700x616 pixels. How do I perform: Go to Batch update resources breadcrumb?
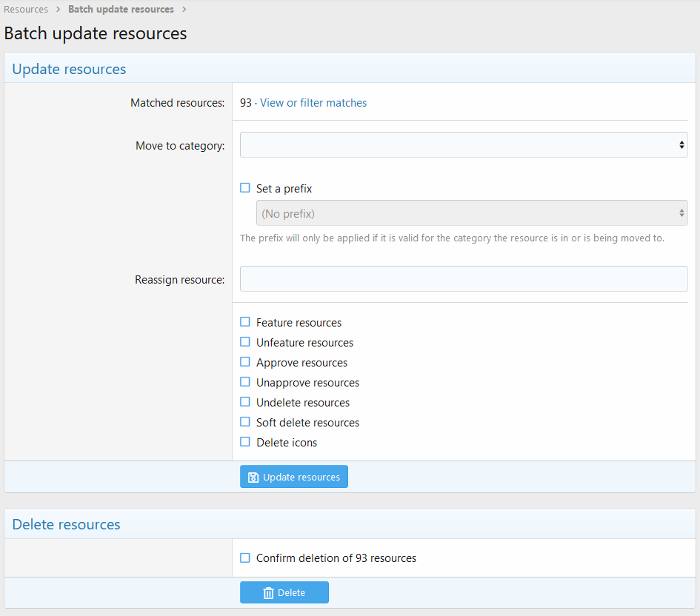coord(121,10)
